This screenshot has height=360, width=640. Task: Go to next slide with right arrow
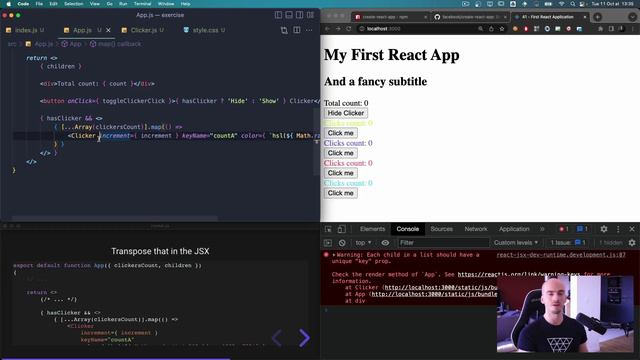[304, 338]
